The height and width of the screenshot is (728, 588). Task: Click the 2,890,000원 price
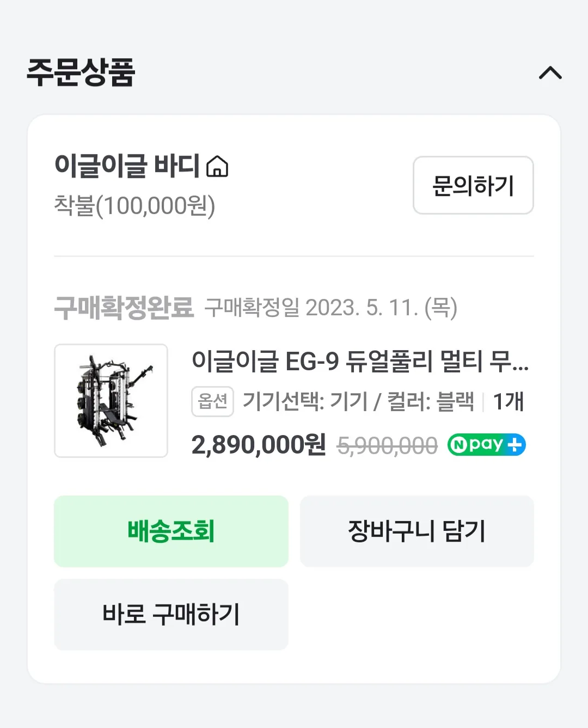click(259, 445)
